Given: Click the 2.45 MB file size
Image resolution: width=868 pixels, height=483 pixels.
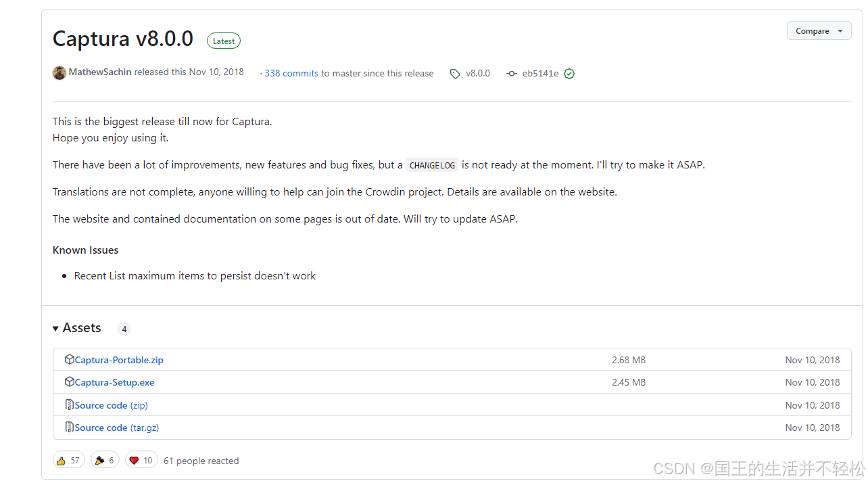Looking at the screenshot, I should tap(629, 382).
